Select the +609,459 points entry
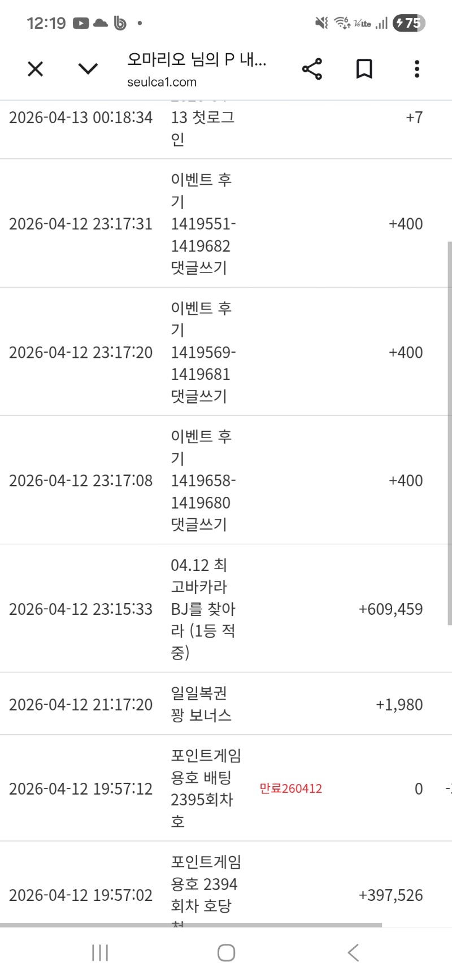452x980 pixels. point(390,609)
